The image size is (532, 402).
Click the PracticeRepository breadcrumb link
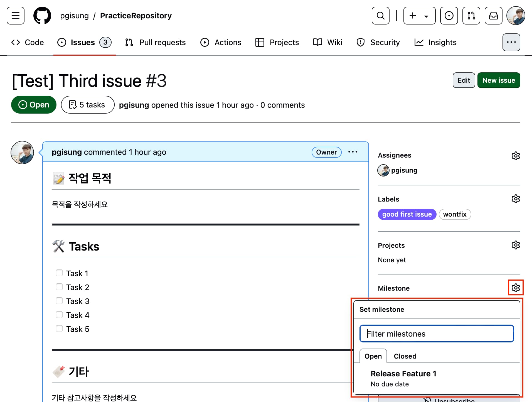click(136, 16)
